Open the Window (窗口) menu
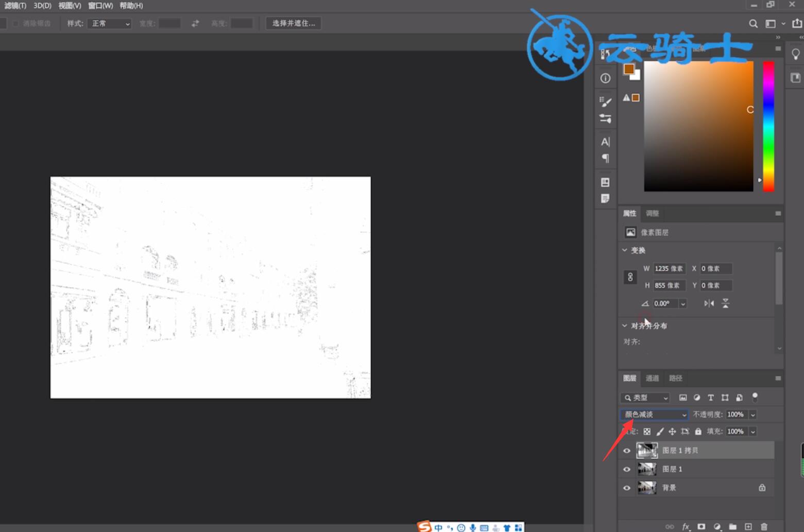This screenshot has width=804, height=532. pyautogui.click(x=100, y=6)
